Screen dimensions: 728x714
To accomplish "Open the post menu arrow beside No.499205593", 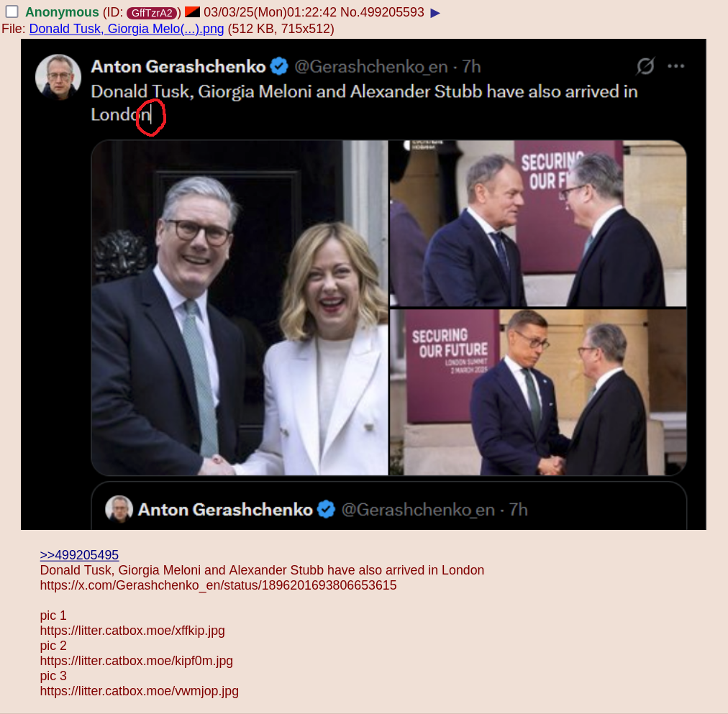I will [435, 13].
